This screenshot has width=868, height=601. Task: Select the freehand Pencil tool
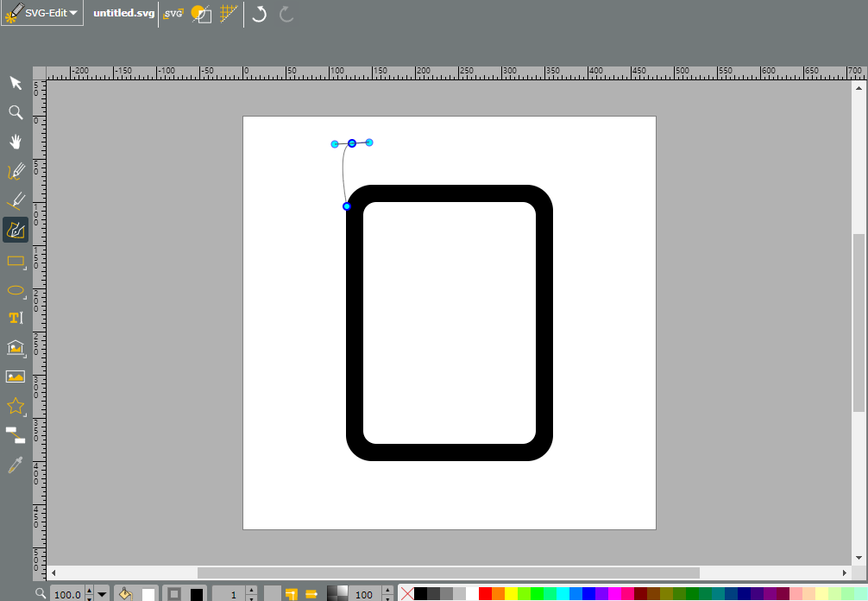click(x=16, y=171)
